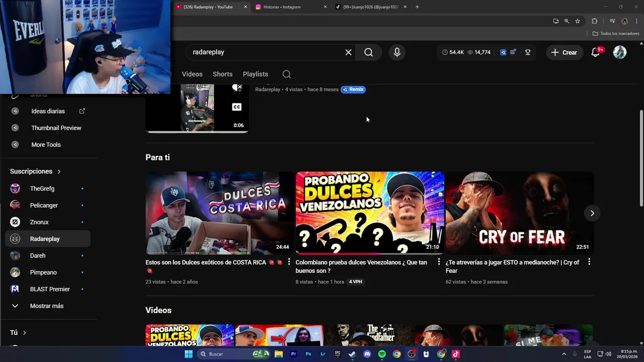Viewport: 644px width, 362px height.
Task: Open Discord from taskbar
Action: [367, 354]
